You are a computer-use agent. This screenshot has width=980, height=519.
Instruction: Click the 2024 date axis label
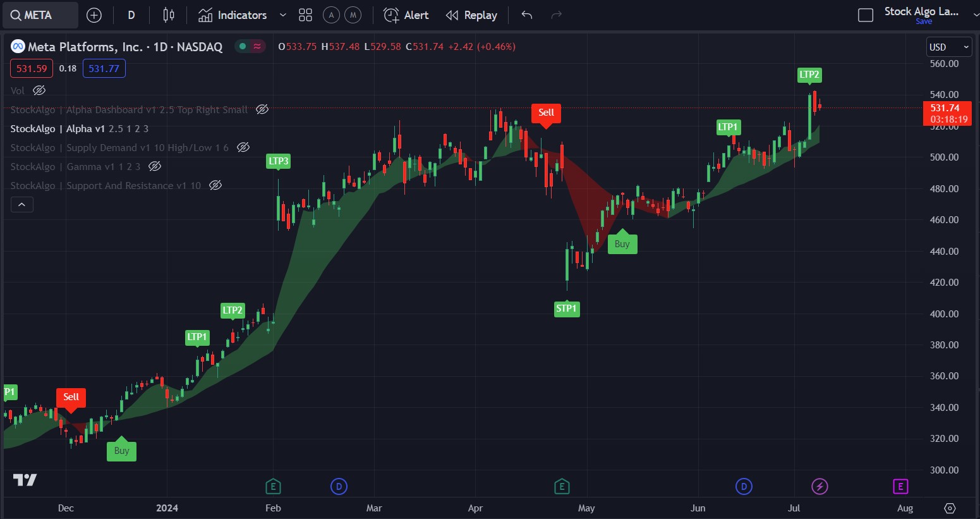point(167,508)
